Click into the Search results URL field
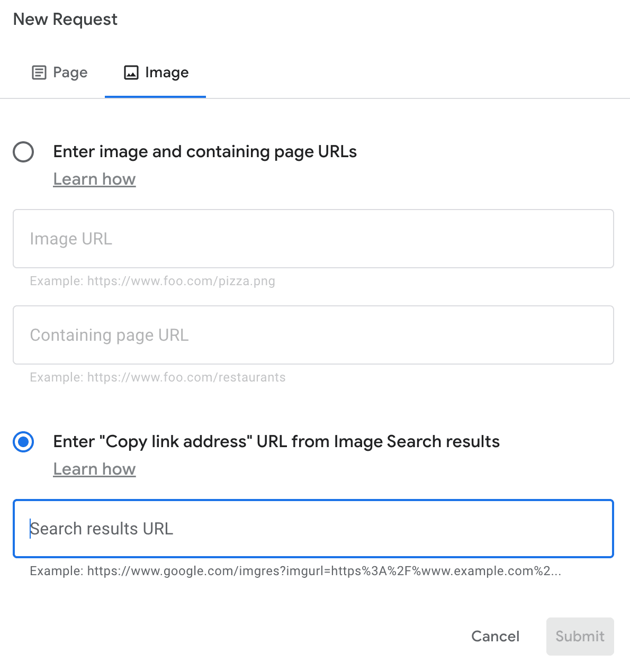Image resolution: width=630 pixels, height=672 pixels. coord(313,529)
